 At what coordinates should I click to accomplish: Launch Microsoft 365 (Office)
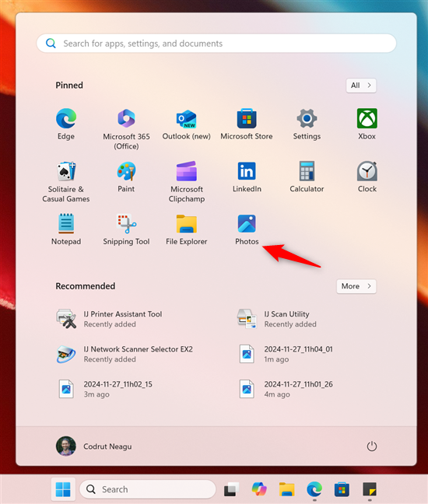[x=126, y=130]
